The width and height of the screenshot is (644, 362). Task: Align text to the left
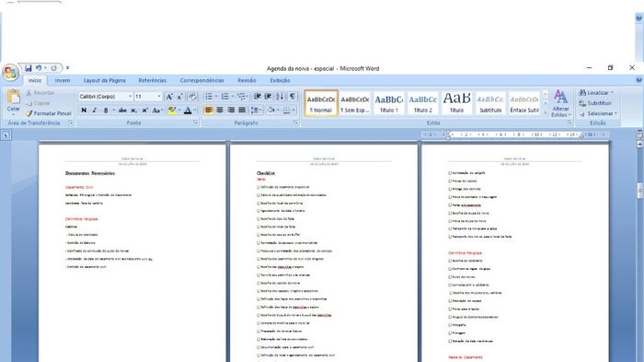[209, 111]
